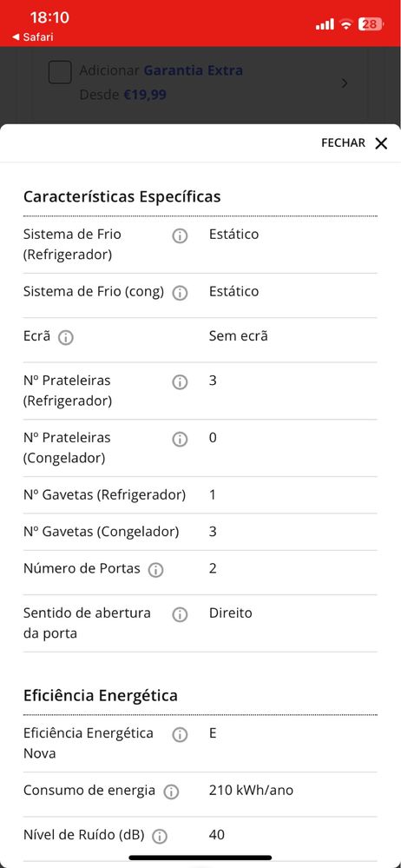Tap the Características Específicas heading
Screen dimensions: 401x868
(122, 197)
